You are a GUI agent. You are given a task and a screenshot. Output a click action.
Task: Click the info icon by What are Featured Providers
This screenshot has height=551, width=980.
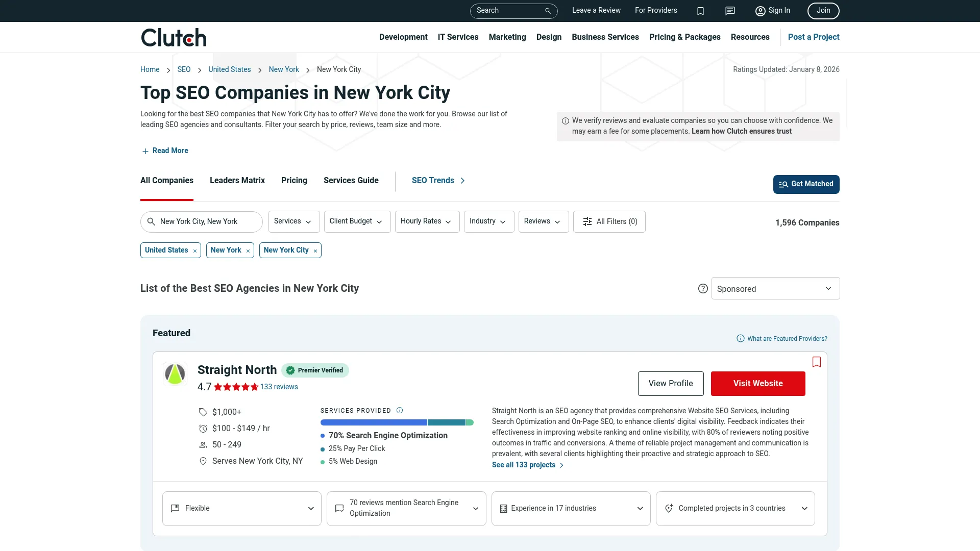tap(740, 338)
